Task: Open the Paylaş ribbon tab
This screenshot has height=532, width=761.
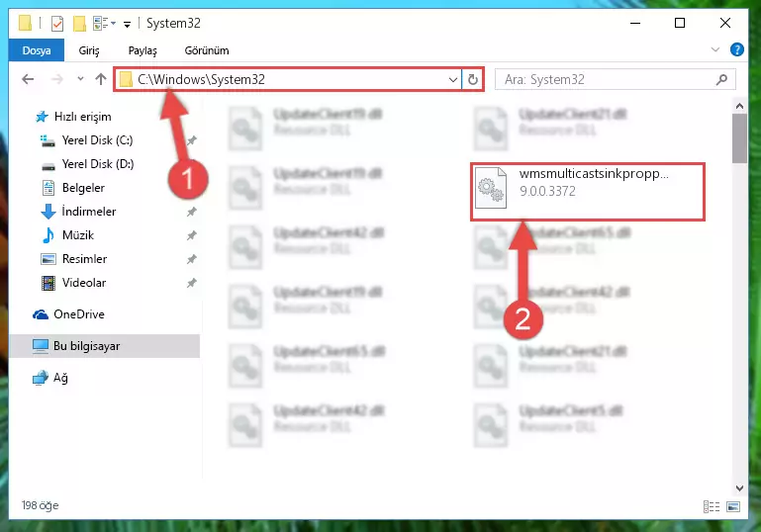Action: click(143, 50)
